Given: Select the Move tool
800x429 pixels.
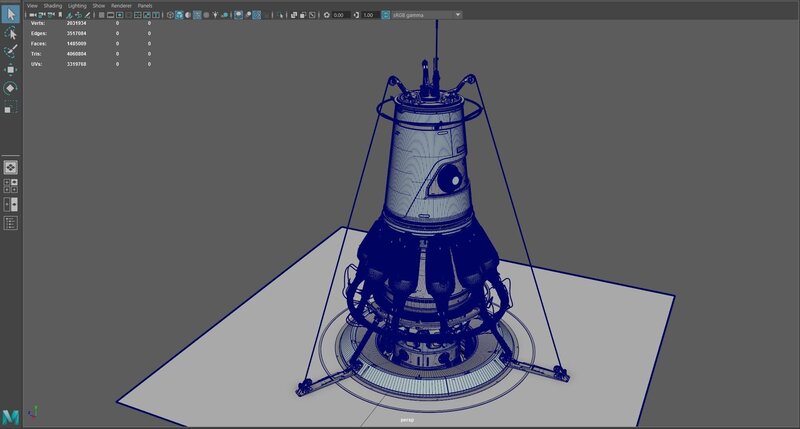Looking at the screenshot, I should [x=11, y=70].
